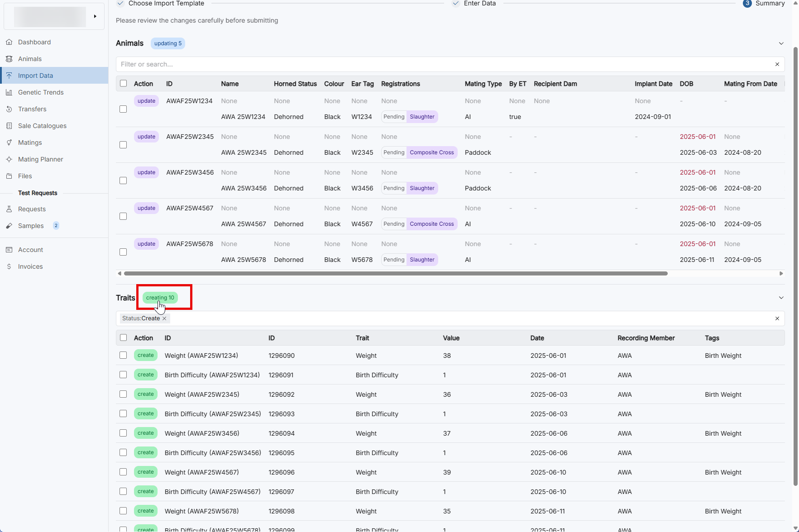This screenshot has height=532, width=799.
Task: Go to Matings in the sidebar
Action: (x=30, y=142)
